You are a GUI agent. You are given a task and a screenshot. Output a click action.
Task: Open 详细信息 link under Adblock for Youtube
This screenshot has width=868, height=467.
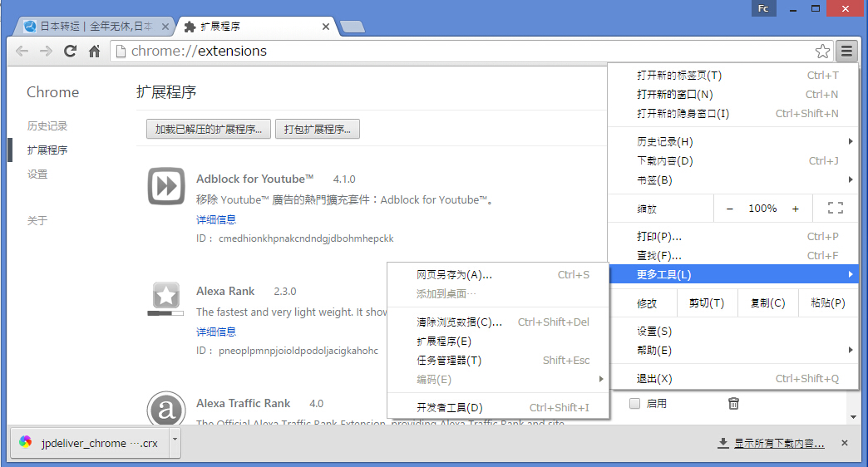(x=216, y=219)
